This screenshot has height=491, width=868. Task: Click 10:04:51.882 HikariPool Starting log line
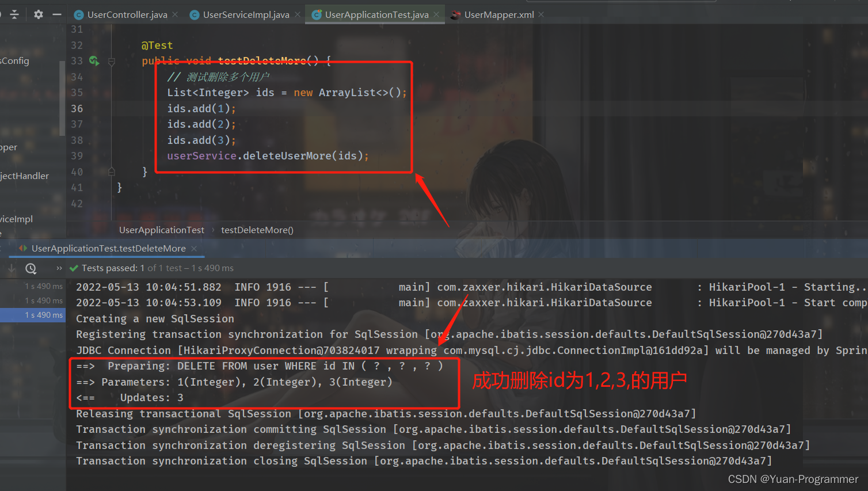tap(471, 287)
